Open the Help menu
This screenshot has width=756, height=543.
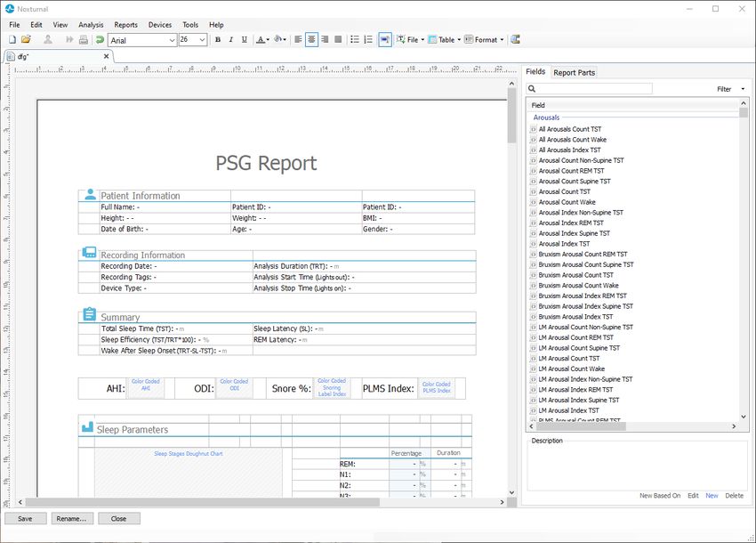point(216,25)
